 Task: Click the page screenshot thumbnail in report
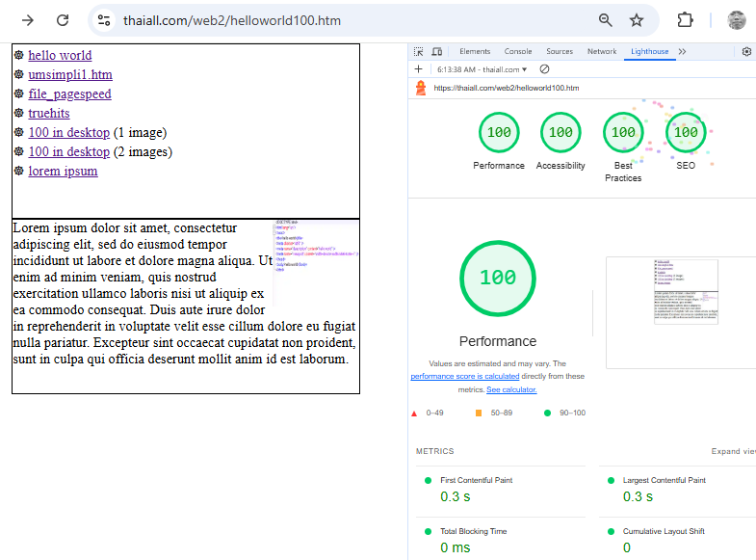(685, 291)
